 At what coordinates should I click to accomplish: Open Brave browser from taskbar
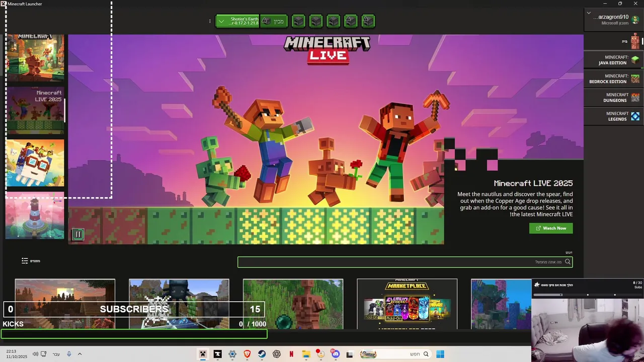pos(247,354)
